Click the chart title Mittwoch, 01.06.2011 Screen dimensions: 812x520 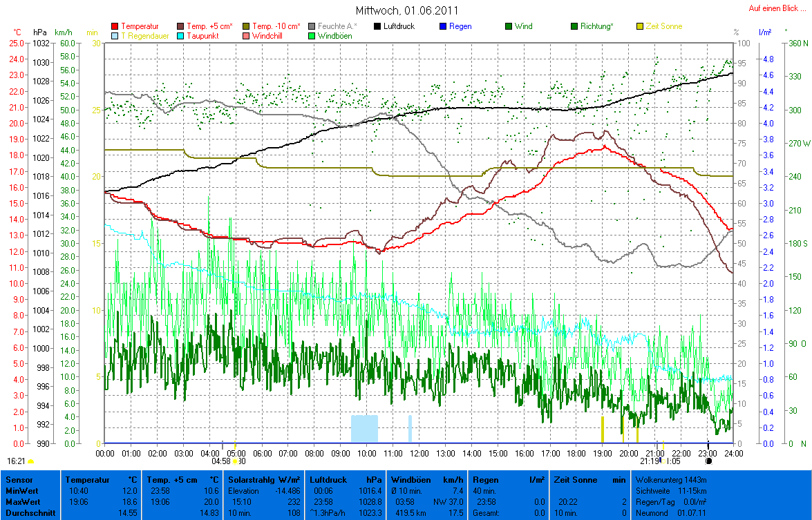406,10
